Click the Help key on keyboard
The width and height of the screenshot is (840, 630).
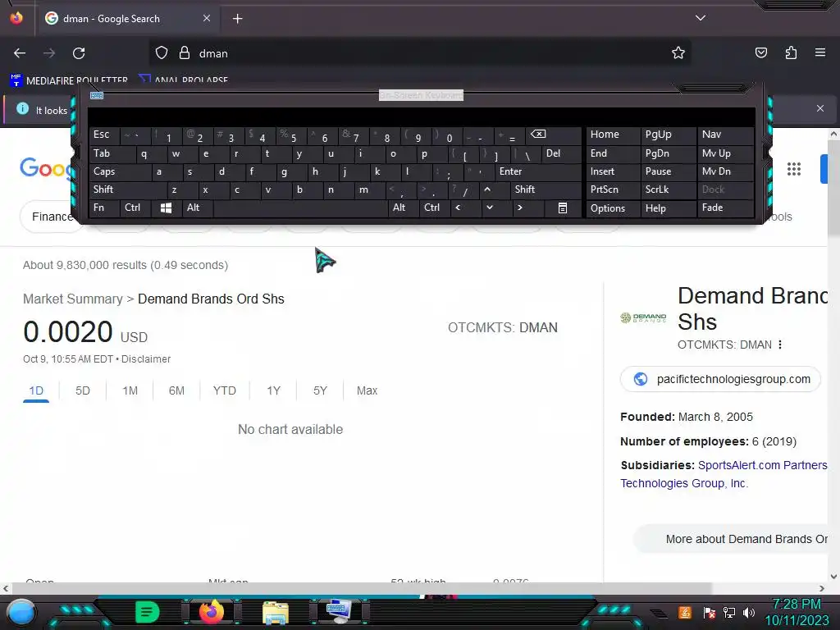(x=668, y=208)
